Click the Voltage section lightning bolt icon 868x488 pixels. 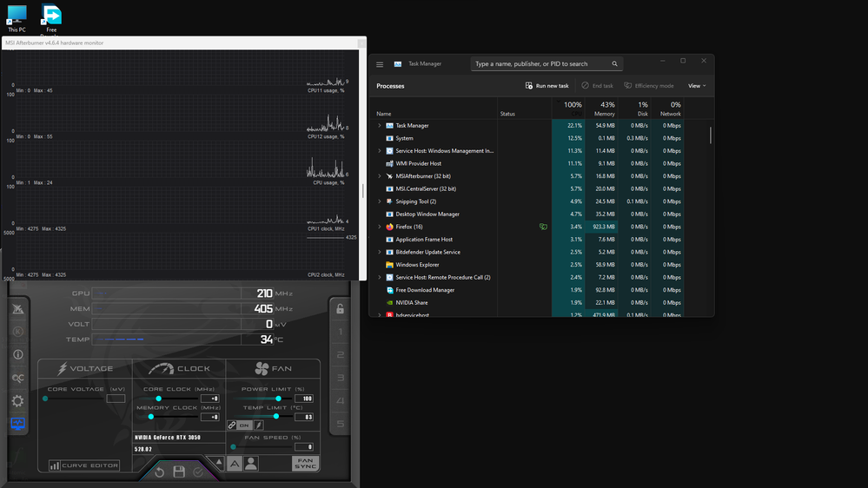[x=63, y=368]
